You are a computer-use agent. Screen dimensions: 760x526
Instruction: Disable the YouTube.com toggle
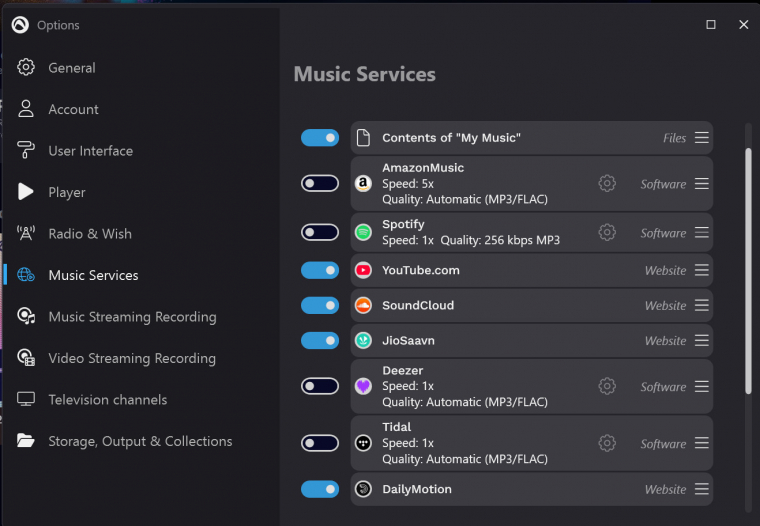(x=320, y=270)
